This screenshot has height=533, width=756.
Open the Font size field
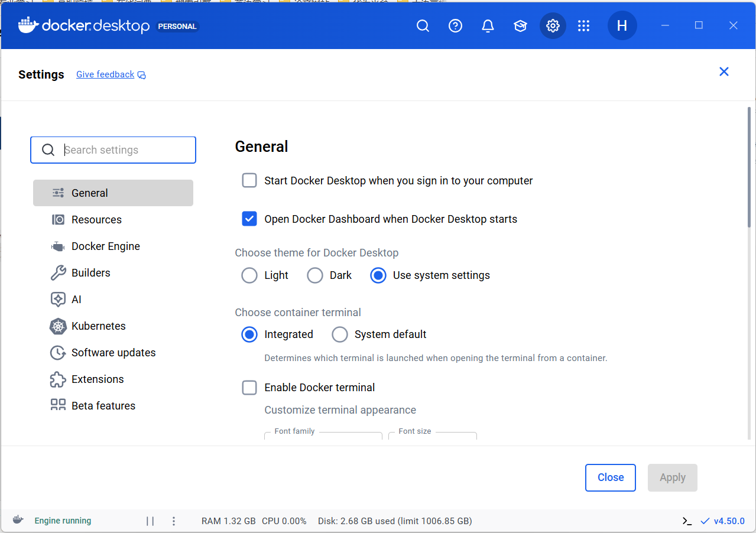(x=433, y=435)
